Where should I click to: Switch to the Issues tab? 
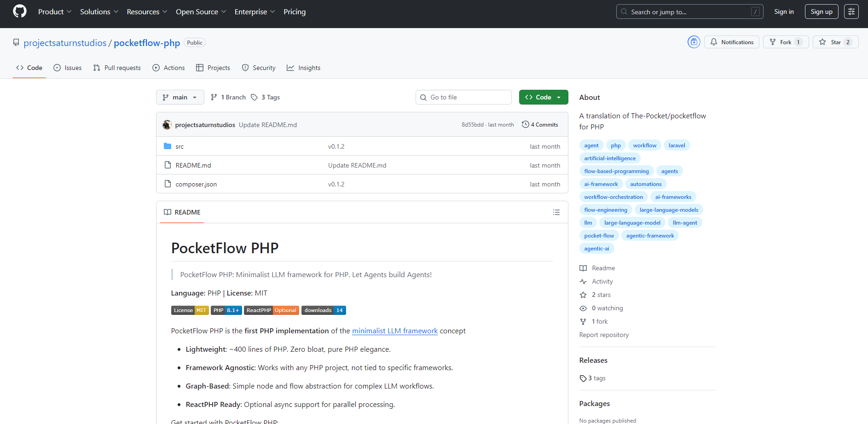point(67,68)
